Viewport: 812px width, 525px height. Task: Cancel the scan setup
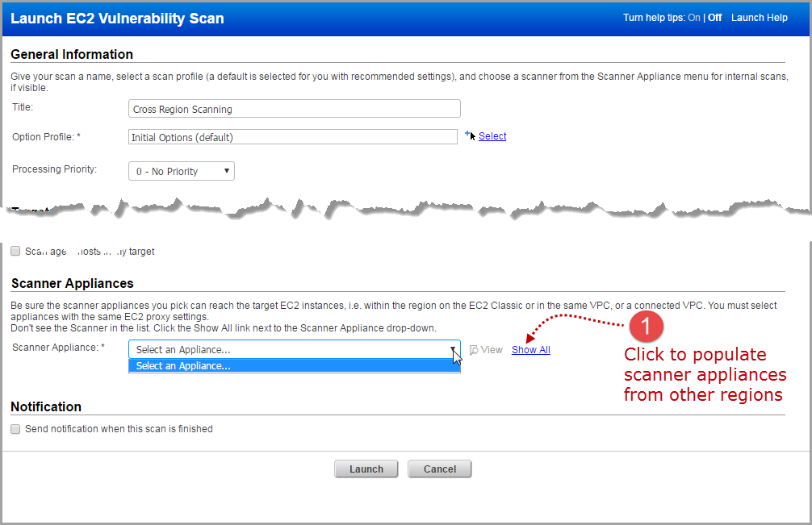(x=439, y=469)
